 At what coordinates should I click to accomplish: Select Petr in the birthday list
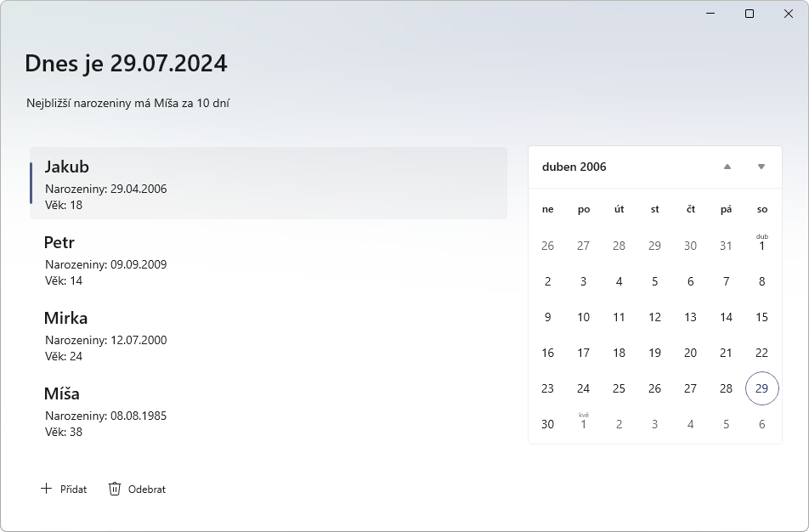(x=268, y=259)
